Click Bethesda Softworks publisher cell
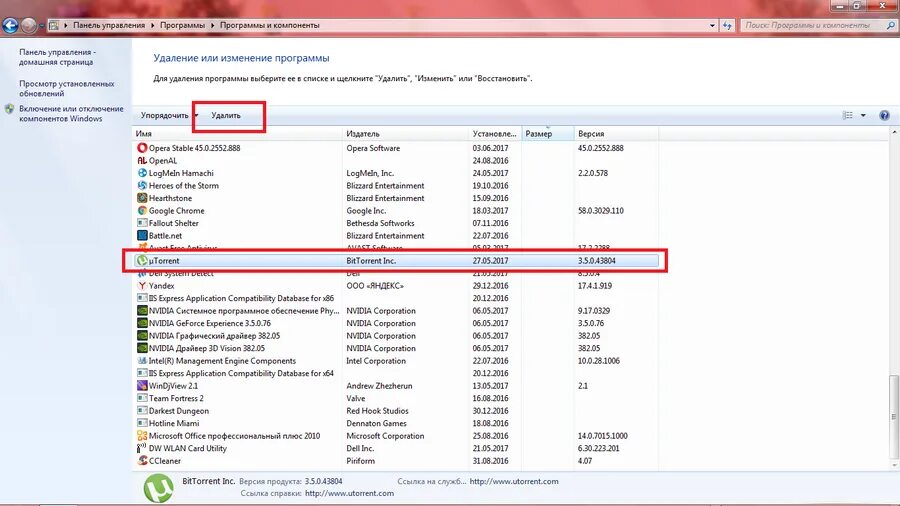This screenshot has width=900, height=506. (380, 223)
